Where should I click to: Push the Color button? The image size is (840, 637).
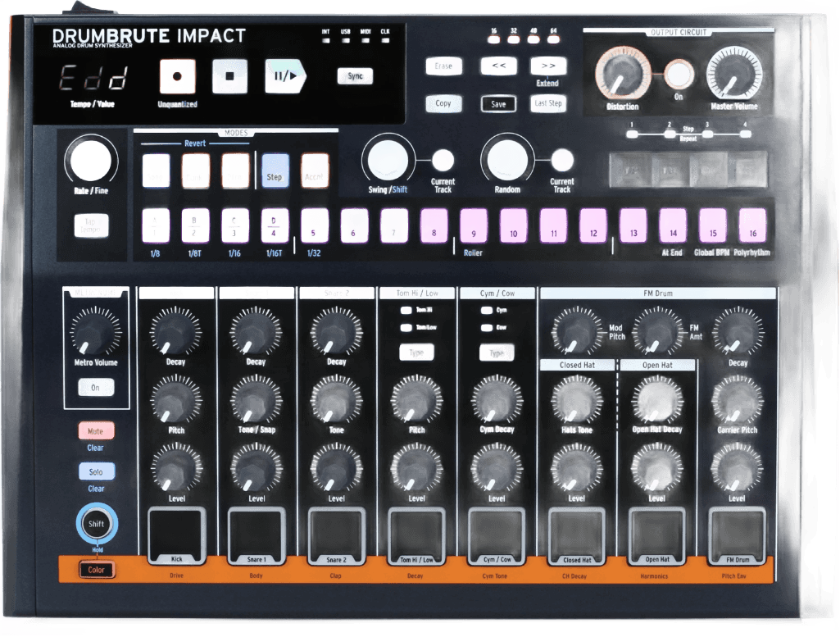96,570
